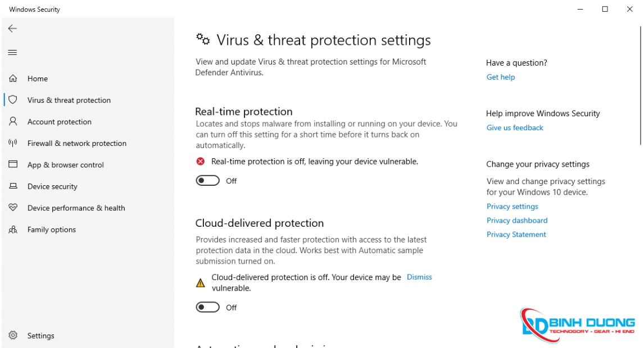Click the Get help link
Screen dimensions: 644x348
[x=500, y=77]
